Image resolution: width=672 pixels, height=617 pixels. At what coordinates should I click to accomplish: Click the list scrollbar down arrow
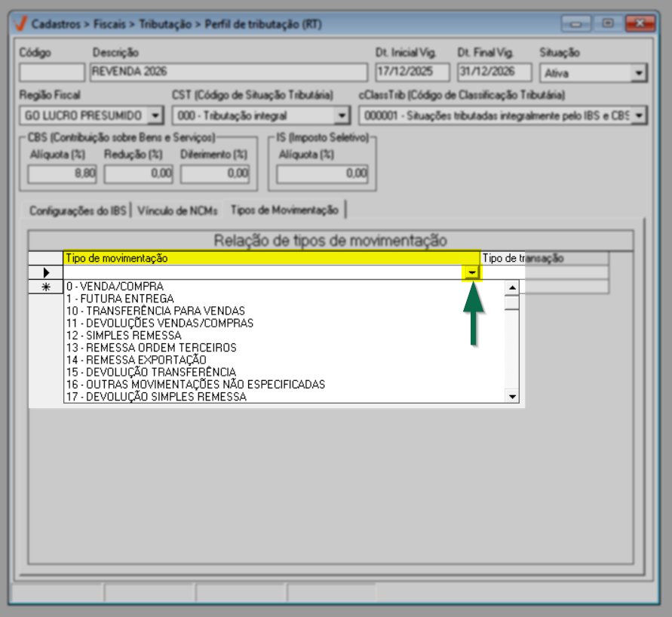pos(512,396)
